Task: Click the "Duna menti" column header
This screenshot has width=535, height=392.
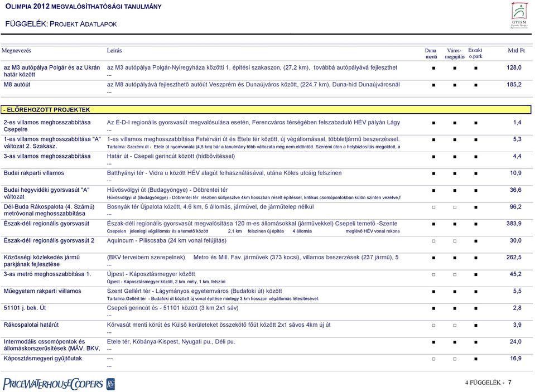Action: click(431, 54)
